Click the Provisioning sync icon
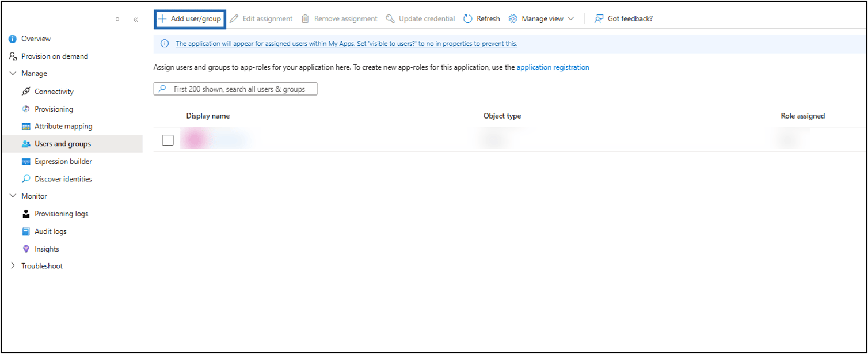This screenshot has height=354, width=868. pos(26,109)
